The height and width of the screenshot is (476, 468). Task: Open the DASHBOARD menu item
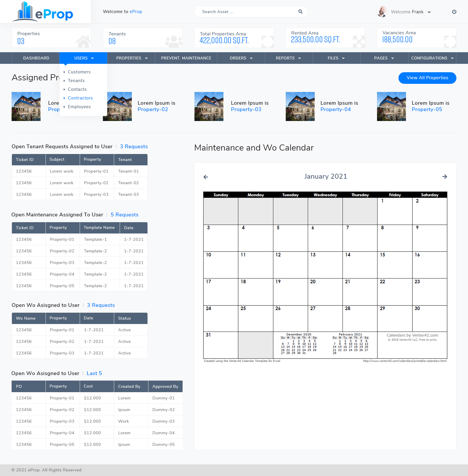tap(36, 58)
